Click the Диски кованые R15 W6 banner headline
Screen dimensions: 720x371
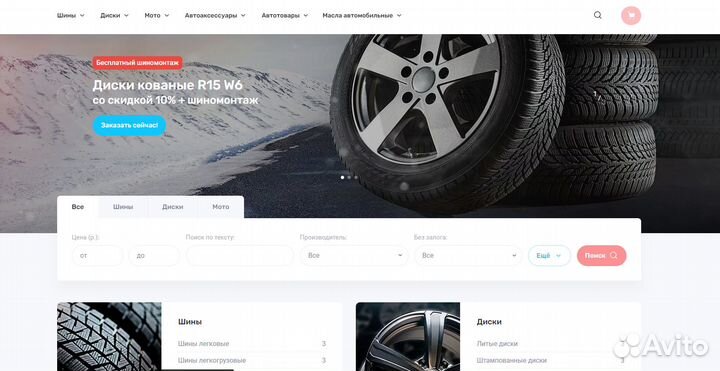pos(168,85)
